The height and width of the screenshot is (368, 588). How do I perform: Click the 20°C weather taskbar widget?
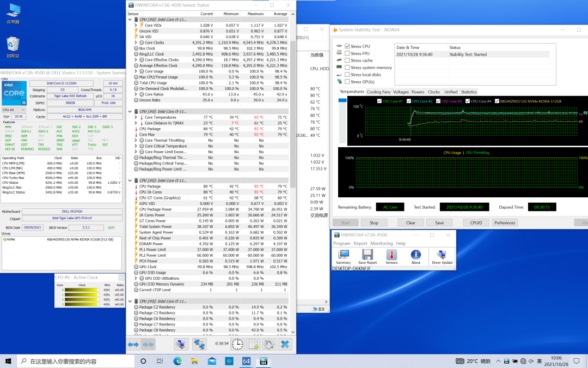(473, 361)
